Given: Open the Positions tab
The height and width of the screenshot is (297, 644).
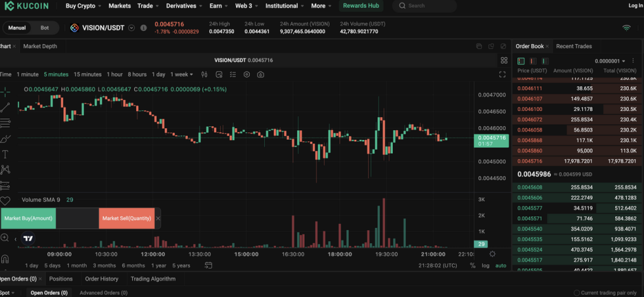Looking at the screenshot, I should click(61, 279).
